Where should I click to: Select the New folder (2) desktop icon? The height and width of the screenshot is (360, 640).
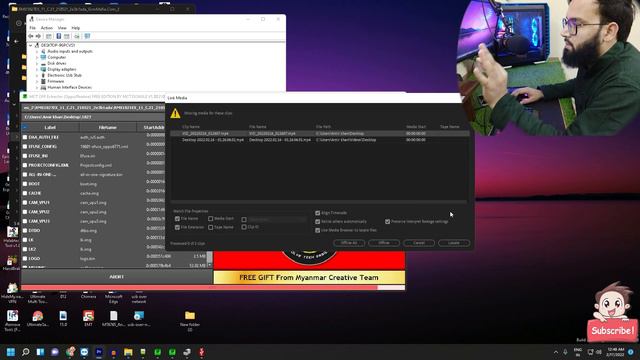click(x=190, y=320)
